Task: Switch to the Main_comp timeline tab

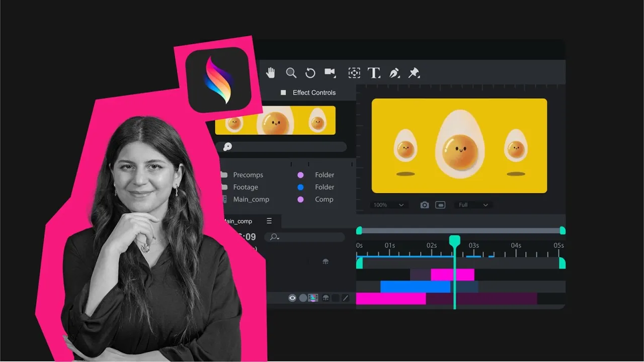Action: (x=237, y=221)
